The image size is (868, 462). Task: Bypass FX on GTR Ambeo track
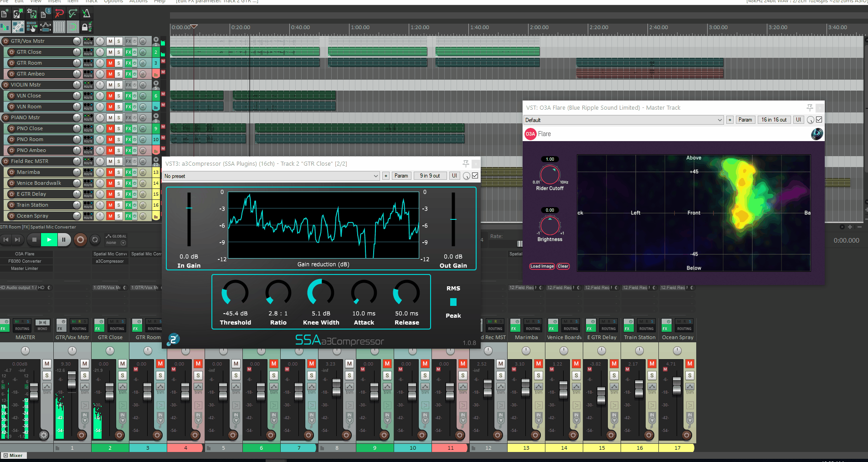(134, 74)
